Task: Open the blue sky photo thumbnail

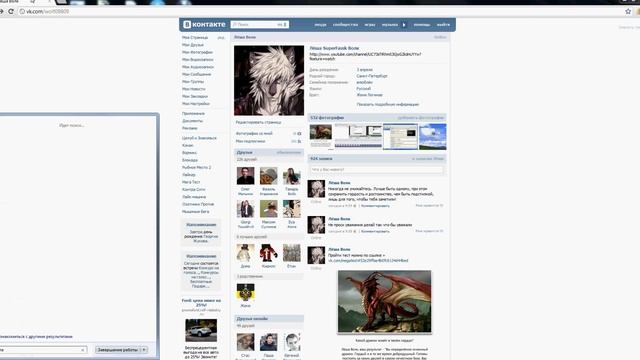Action: 433,137
